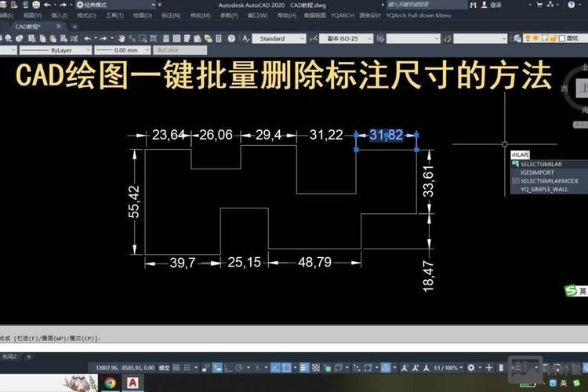
Task: Open the workspace dropdown with gear icon
Action: [x=115, y=5]
